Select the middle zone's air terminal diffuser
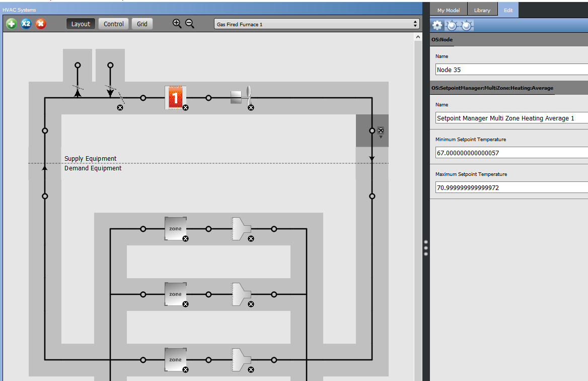The height and width of the screenshot is (381, 588). pos(241,294)
